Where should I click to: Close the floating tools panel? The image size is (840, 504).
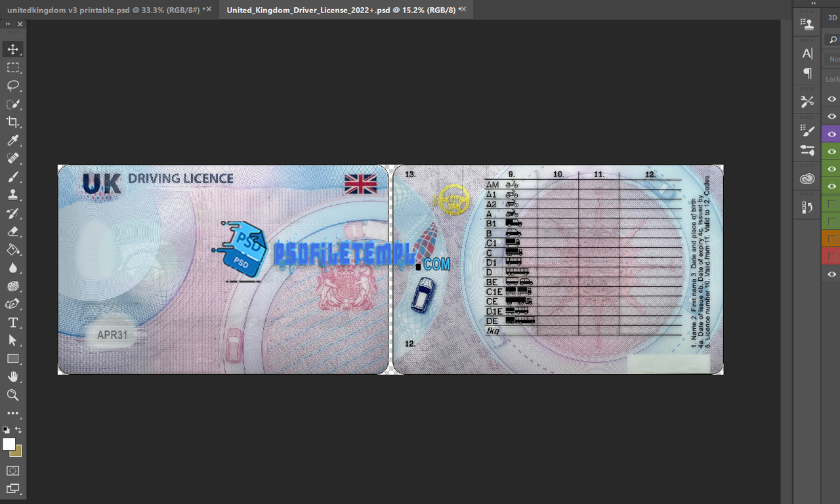[x=20, y=24]
